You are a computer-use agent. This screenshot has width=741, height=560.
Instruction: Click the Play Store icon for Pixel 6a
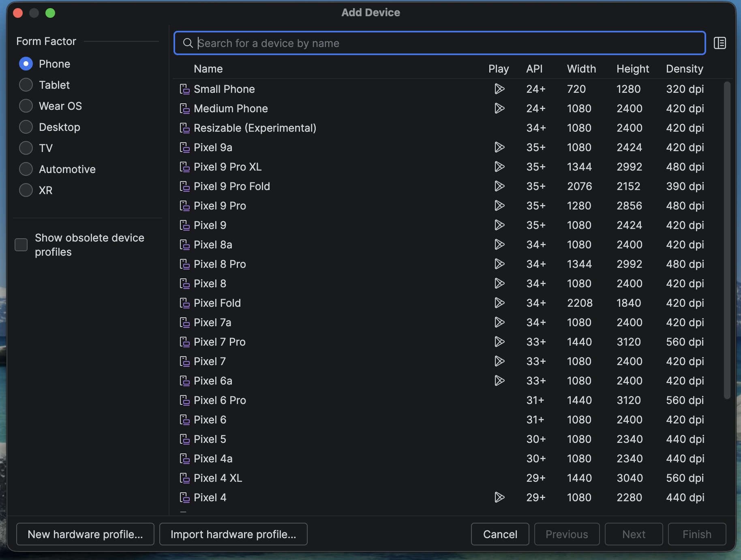pos(499,381)
